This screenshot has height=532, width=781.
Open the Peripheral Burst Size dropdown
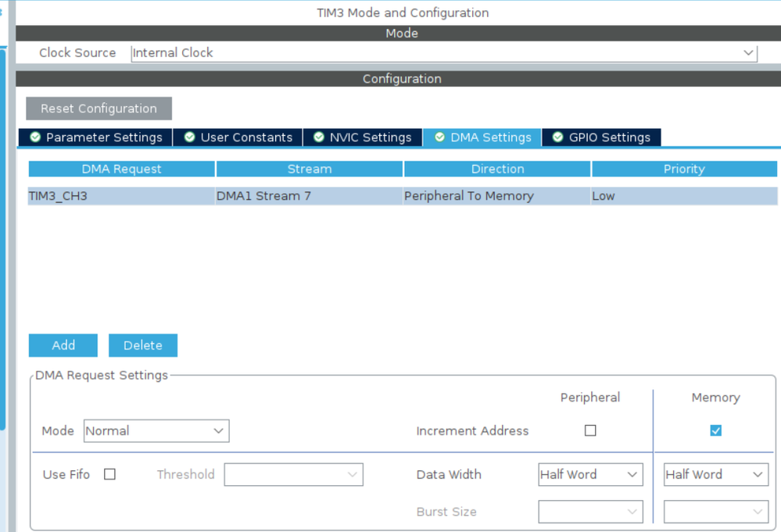(591, 512)
